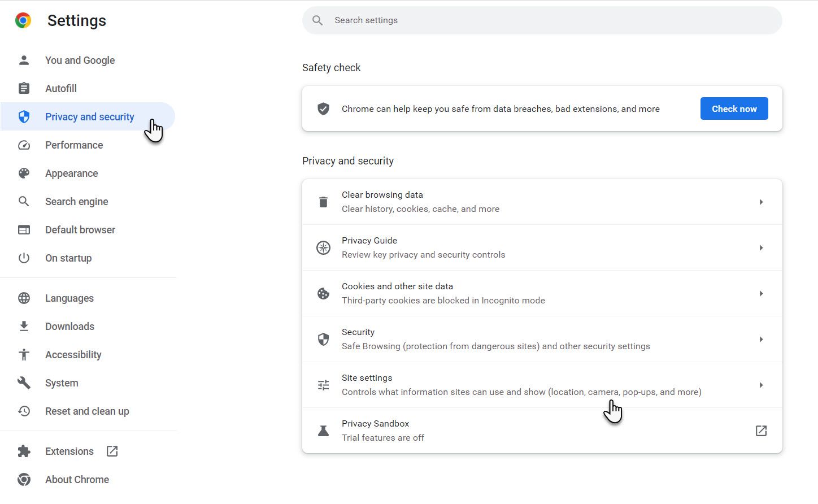Click the magnifying glass in the search bar
This screenshot has height=504, width=818.
[x=317, y=20]
